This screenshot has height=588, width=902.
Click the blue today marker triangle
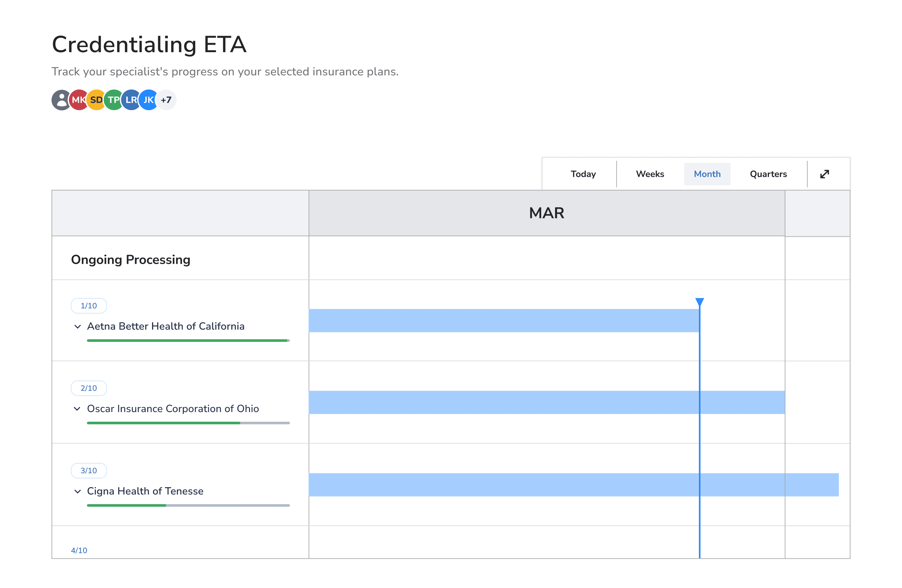[699, 302]
